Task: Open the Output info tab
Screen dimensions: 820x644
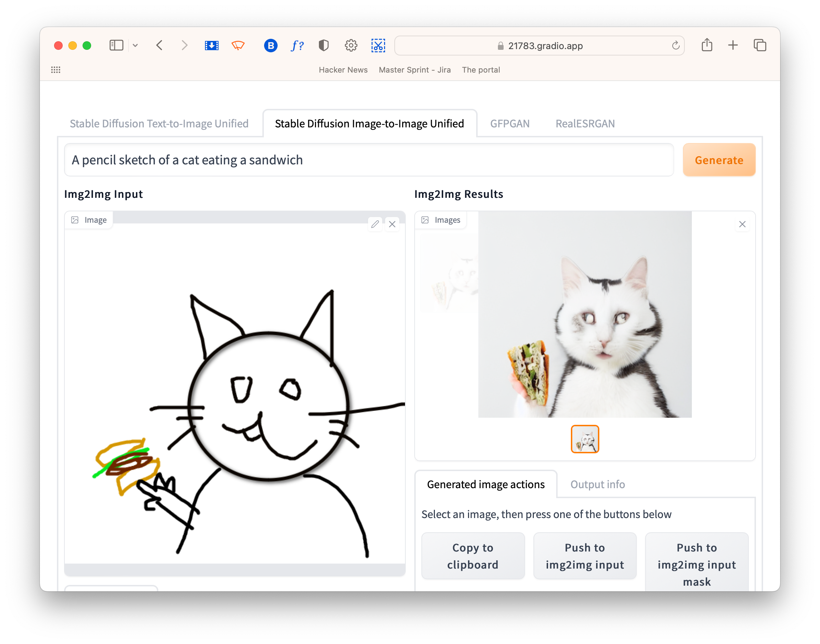Action: [598, 485]
